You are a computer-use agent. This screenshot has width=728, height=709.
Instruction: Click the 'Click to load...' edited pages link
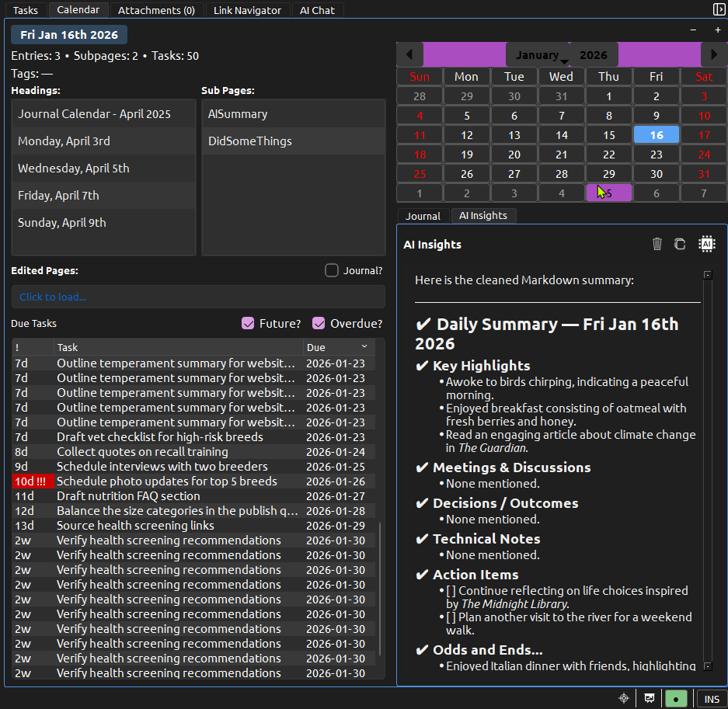coord(53,297)
